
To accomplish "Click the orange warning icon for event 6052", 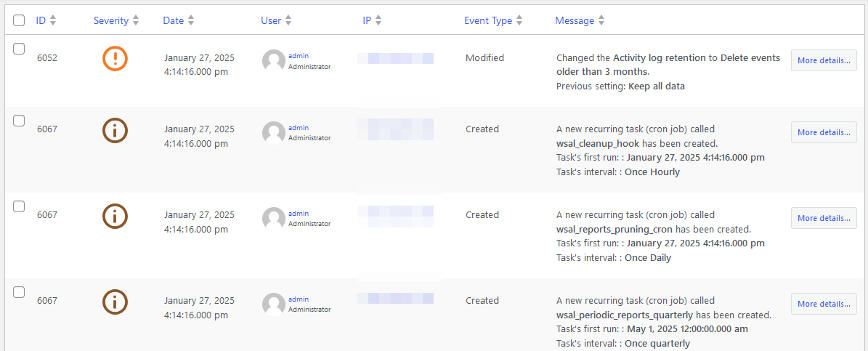I will coord(115,58).
